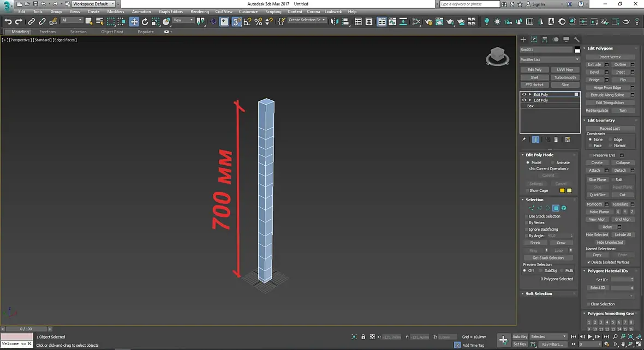The image size is (644, 350).
Task: Select Element sub-object level icon
Action: 564,208
